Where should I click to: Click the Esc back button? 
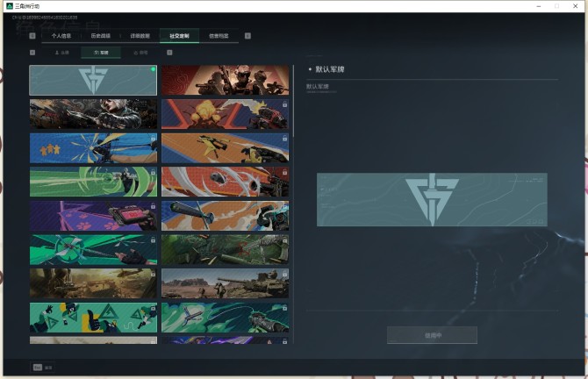click(42, 368)
